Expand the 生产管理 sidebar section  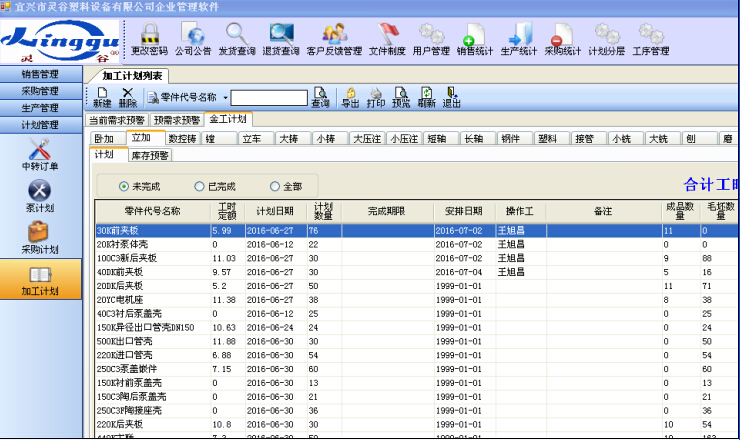[x=41, y=108]
